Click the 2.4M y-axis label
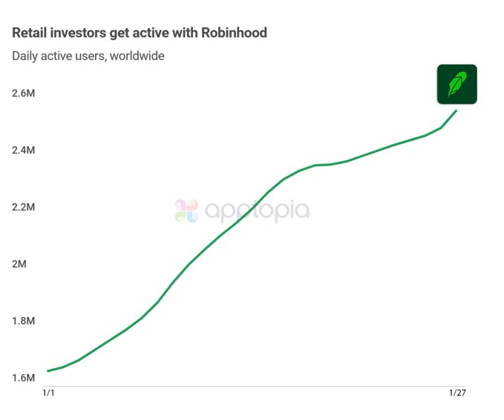Viewport: 504px width, 420px height. pos(23,151)
